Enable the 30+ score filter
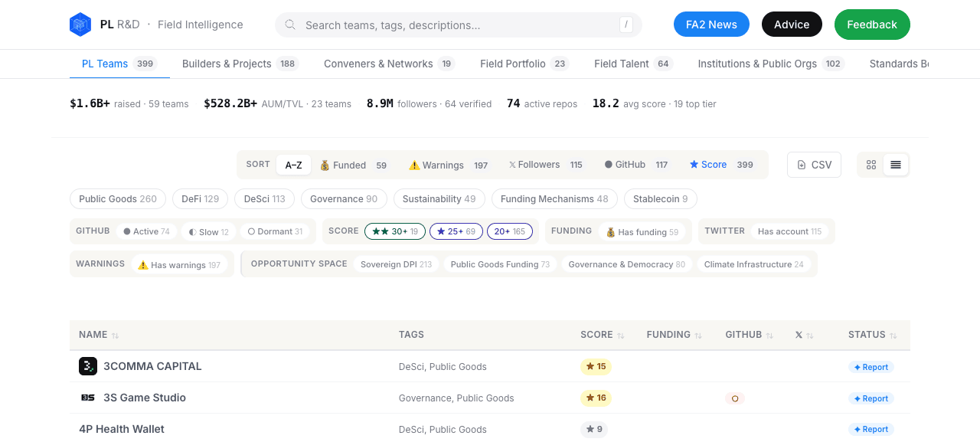The height and width of the screenshot is (442, 980). pos(395,231)
